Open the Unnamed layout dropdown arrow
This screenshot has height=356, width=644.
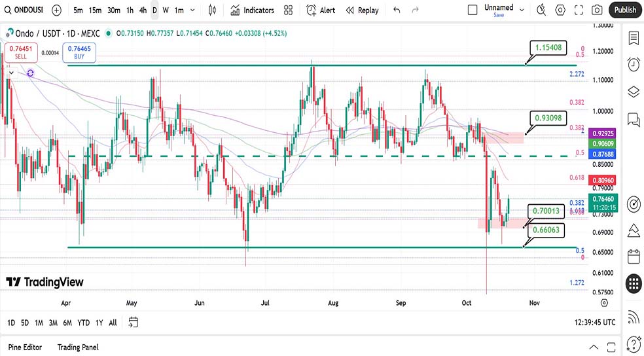coord(522,10)
